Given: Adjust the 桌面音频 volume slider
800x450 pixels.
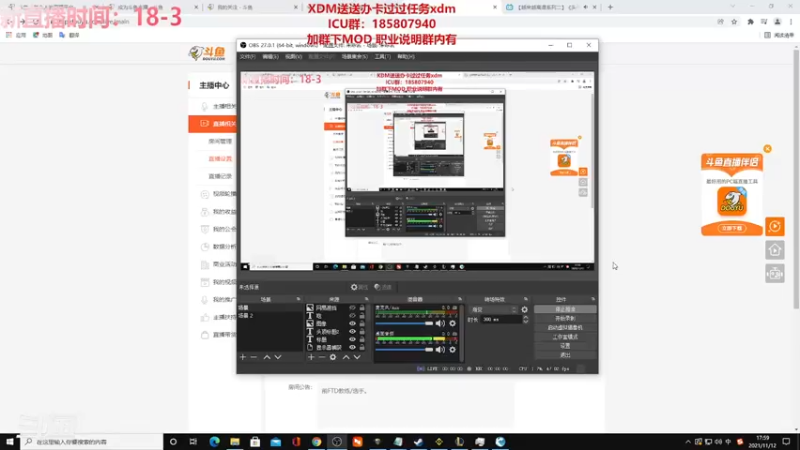Looking at the screenshot, I should click(x=404, y=349).
